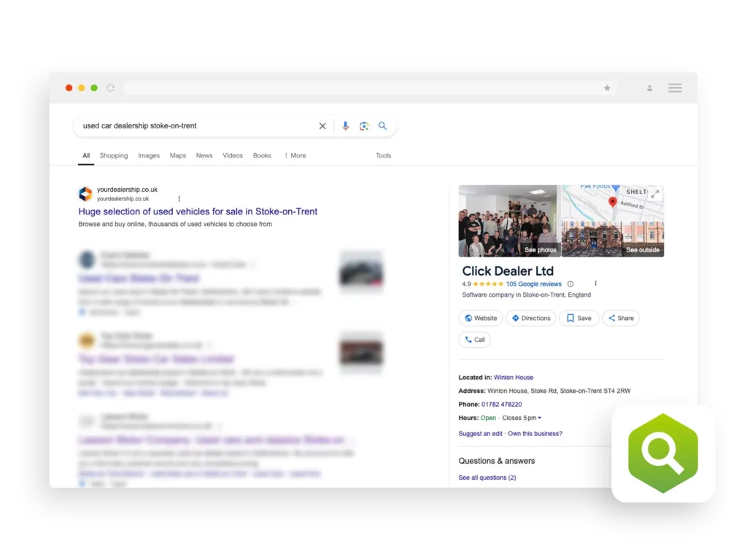
Task: Open the Huge selection of used vehicles result
Action: pos(198,211)
